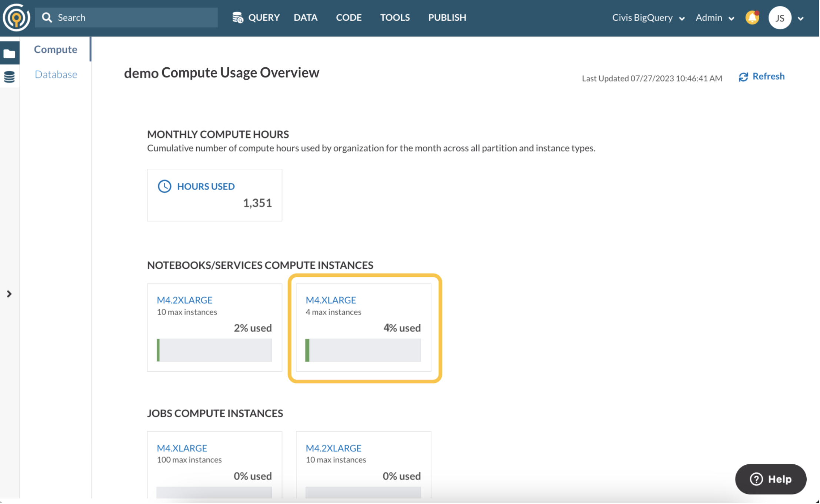Open the QUERY menu
This screenshot has height=504, width=820.
pos(256,17)
